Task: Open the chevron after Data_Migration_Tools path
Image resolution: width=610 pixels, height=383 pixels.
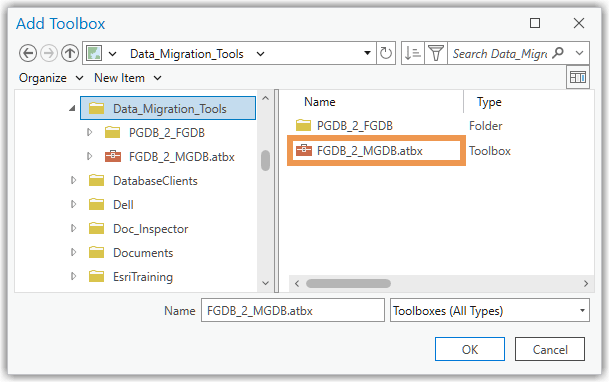Action: (260, 54)
